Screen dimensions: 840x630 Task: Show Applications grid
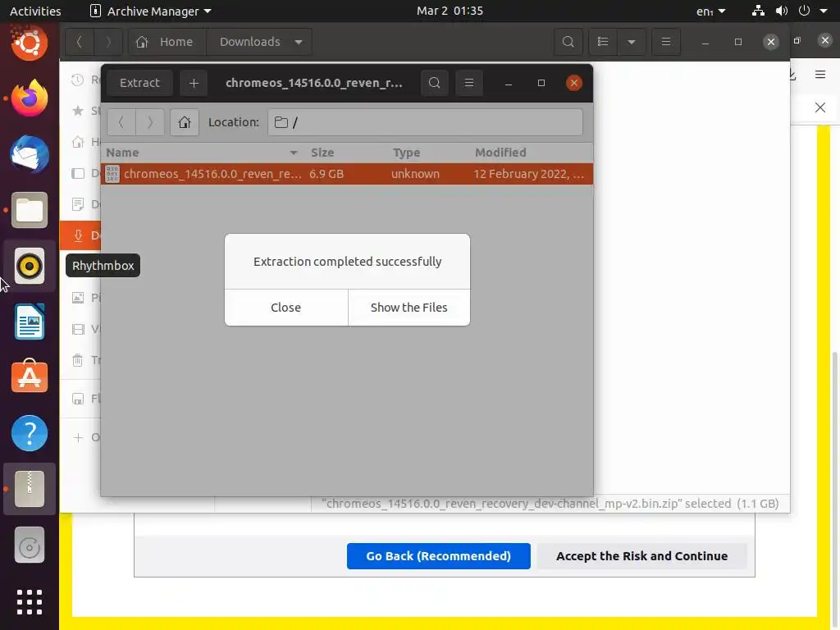[x=30, y=602]
